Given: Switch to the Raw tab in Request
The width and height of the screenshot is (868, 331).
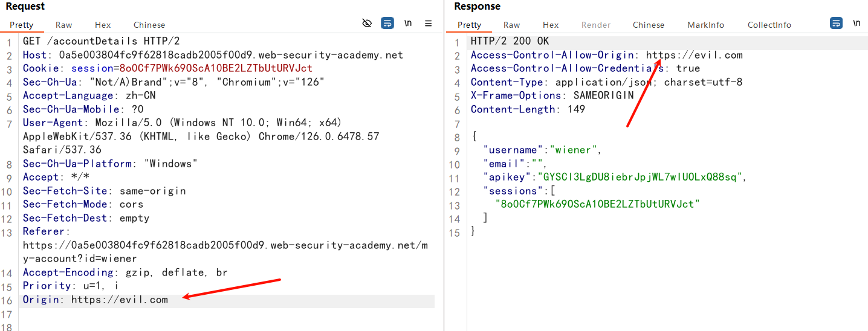Looking at the screenshot, I should (63, 25).
